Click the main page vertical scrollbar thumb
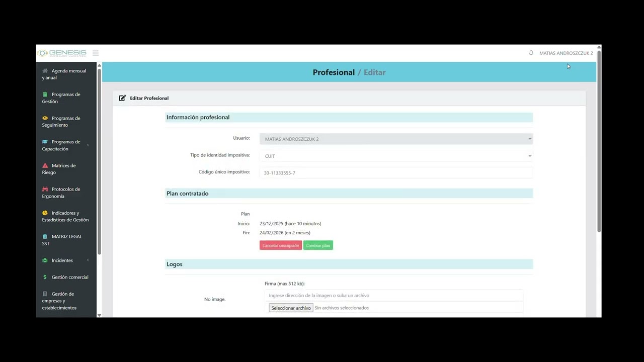Screen dimensions: 644x362 coord(599,141)
